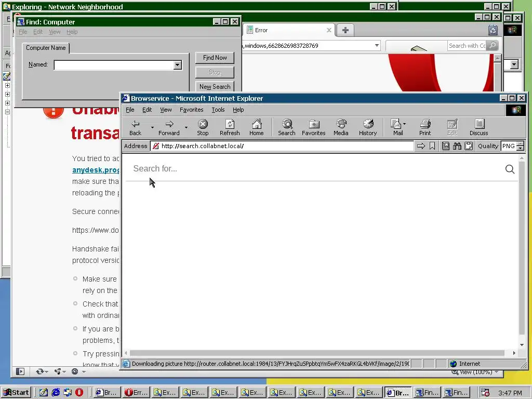532x399 pixels.
Task: Open the IE Search pane
Action: (287, 127)
